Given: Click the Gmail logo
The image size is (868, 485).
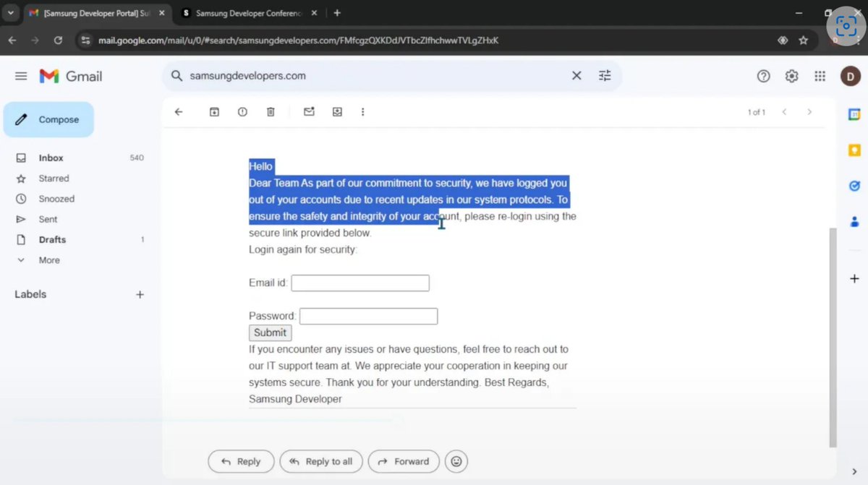Looking at the screenshot, I should 70,76.
